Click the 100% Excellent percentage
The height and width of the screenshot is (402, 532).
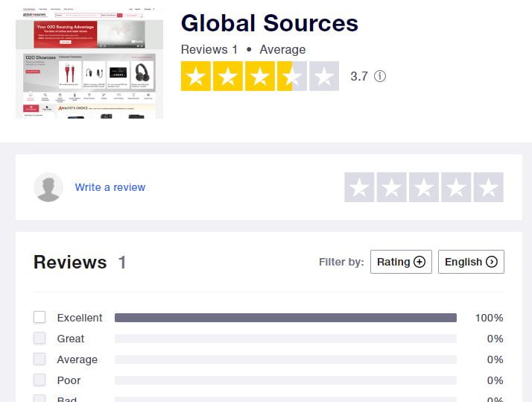coord(489,318)
